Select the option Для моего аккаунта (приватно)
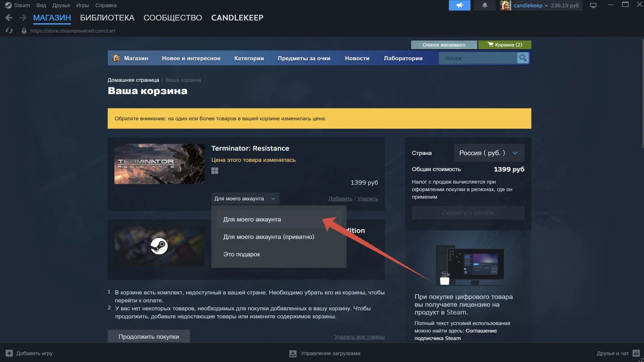The image size is (644, 362). click(279, 237)
